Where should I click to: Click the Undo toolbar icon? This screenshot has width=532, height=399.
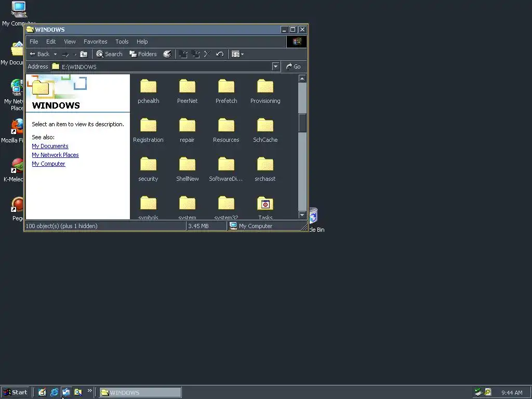[x=220, y=54]
